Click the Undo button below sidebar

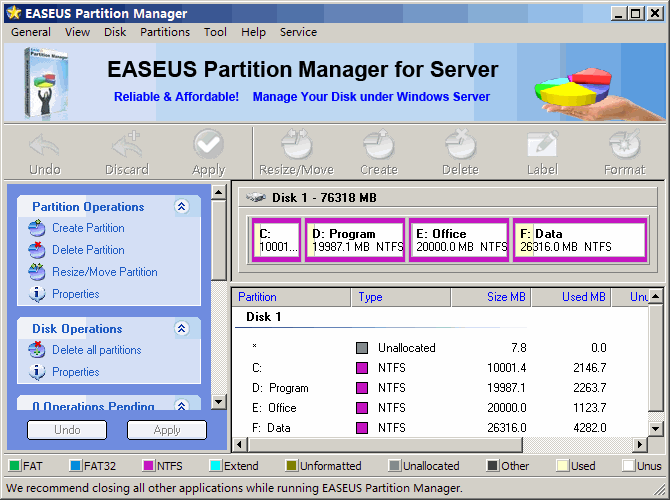click(x=67, y=429)
